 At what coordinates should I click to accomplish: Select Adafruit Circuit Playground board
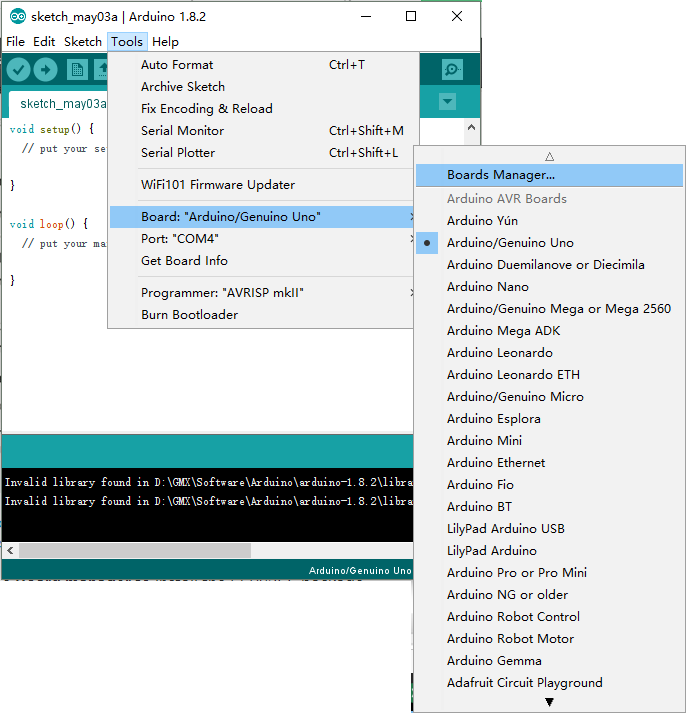tap(549, 683)
